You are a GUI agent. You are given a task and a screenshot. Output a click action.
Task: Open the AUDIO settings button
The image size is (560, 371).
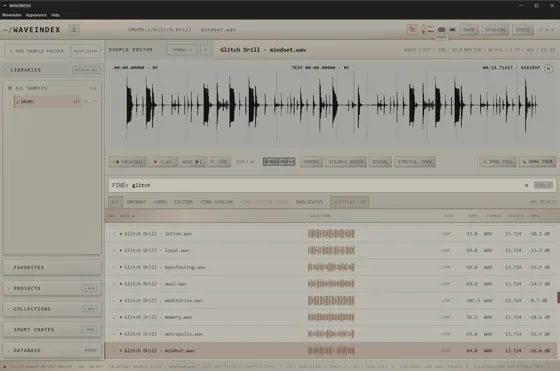[x=523, y=30]
